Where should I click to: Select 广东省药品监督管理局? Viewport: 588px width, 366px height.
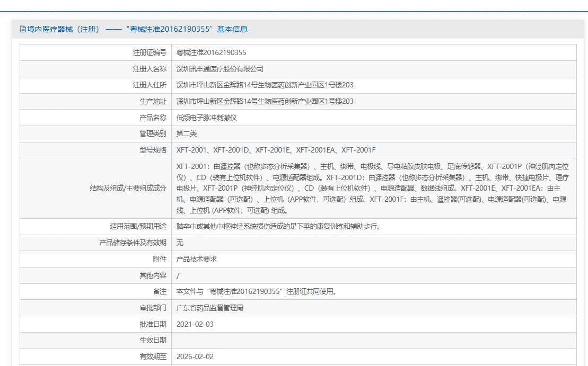[210, 308]
